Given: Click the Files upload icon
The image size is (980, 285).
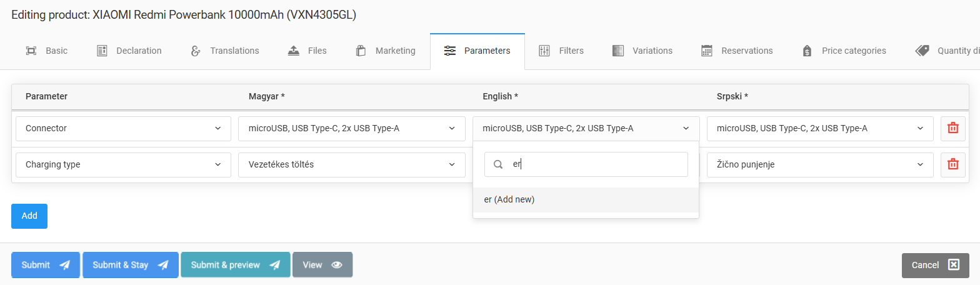Looking at the screenshot, I should (294, 51).
